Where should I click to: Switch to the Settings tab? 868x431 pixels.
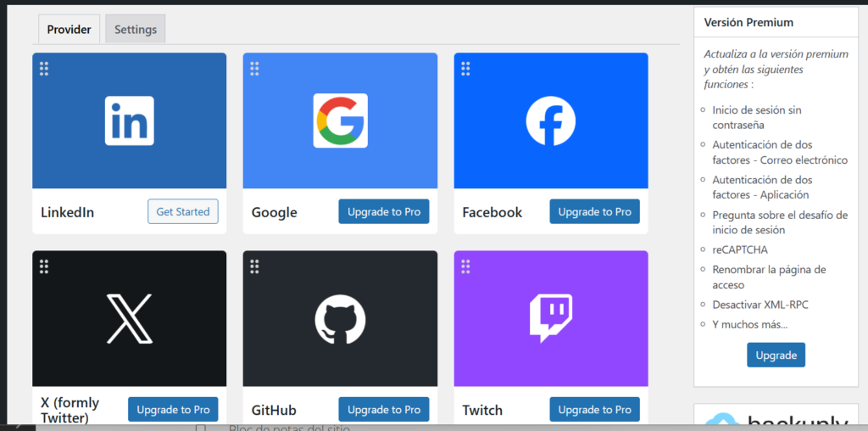click(x=136, y=30)
